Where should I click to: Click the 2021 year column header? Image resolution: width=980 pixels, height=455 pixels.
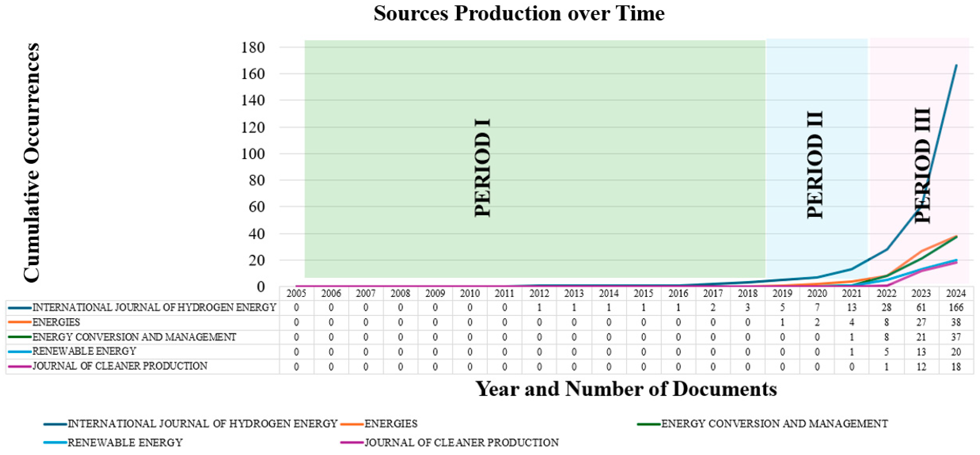coord(852,294)
